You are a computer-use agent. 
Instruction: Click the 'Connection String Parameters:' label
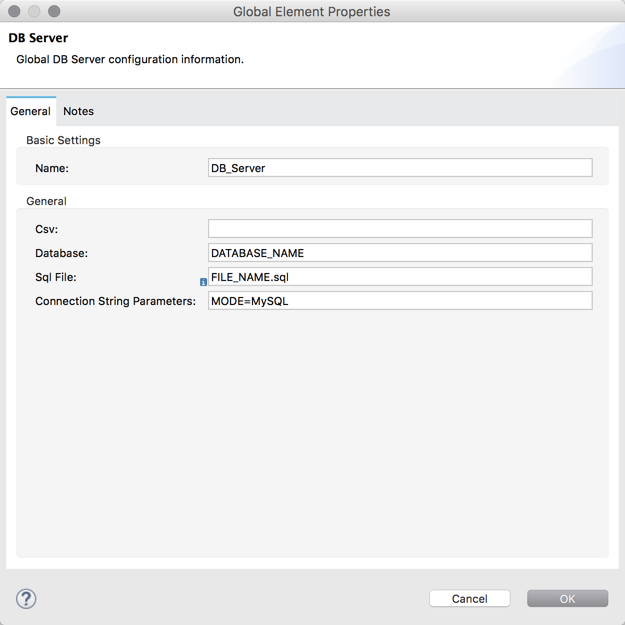pyautogui.click(x=116, y=301)
